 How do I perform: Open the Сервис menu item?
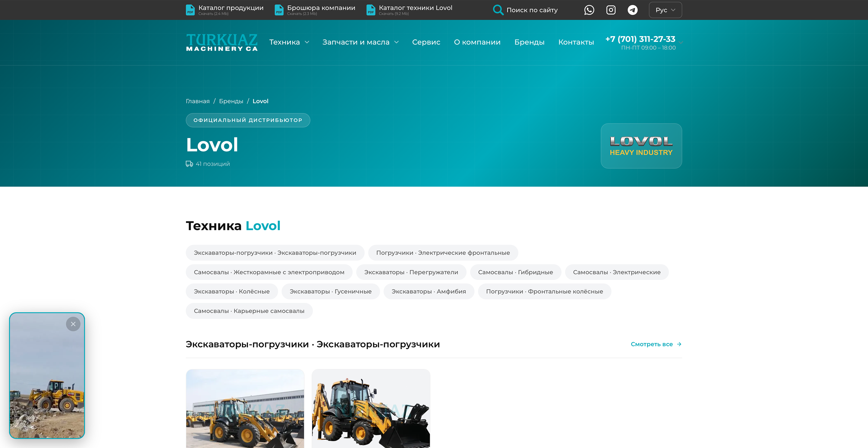point(426,42)
